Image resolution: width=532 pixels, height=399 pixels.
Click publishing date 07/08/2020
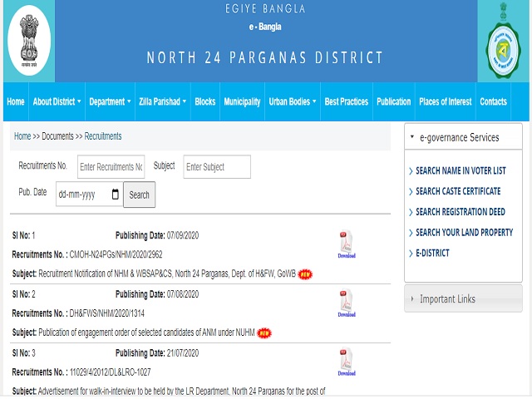[183, 294]
